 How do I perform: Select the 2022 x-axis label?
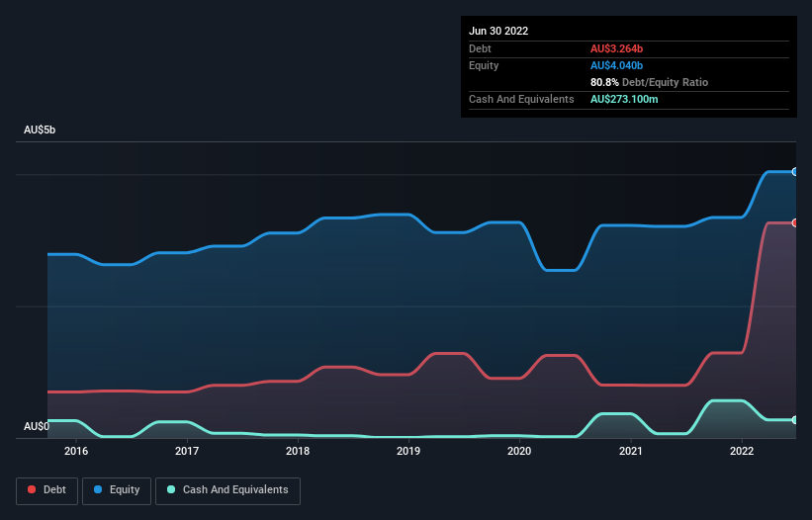click(742, 451)
